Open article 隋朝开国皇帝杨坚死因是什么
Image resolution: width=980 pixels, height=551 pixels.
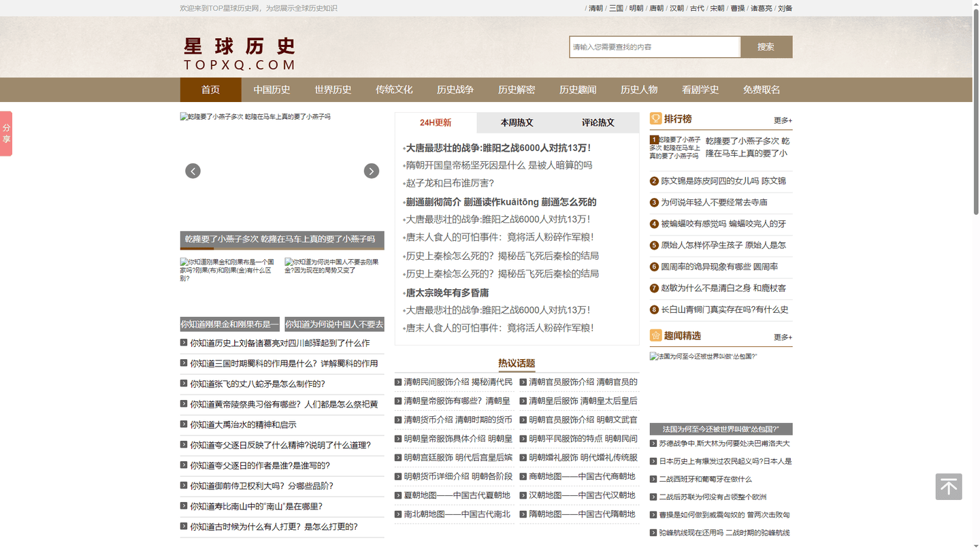[499, 165]
